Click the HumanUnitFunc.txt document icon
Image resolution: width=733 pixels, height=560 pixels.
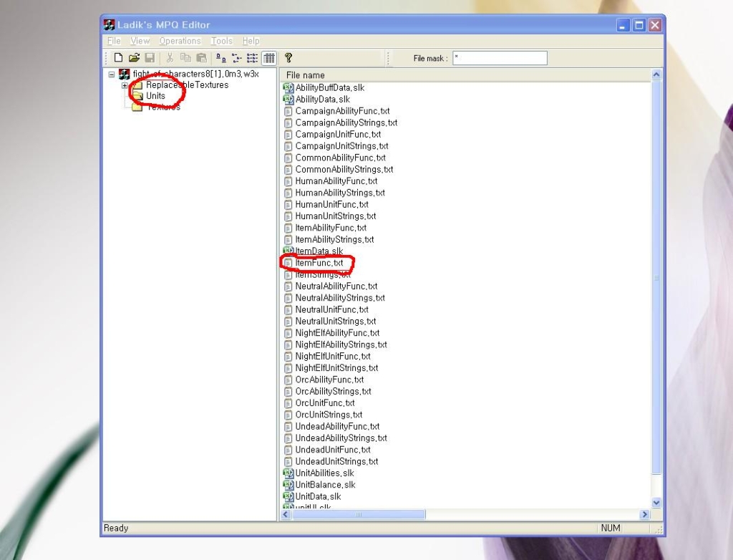(288, 204)
